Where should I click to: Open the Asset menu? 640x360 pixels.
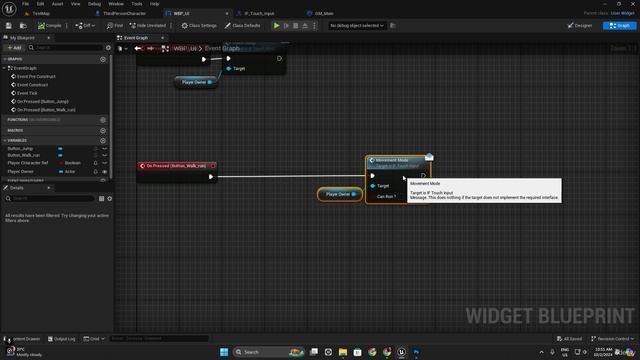coord(57,4)
